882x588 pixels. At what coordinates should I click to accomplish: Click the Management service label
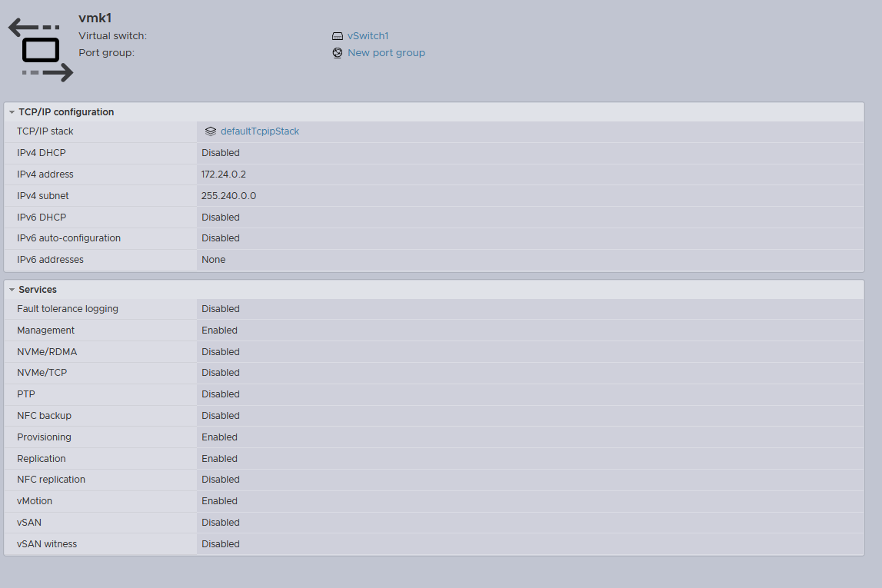coord(45,331)
